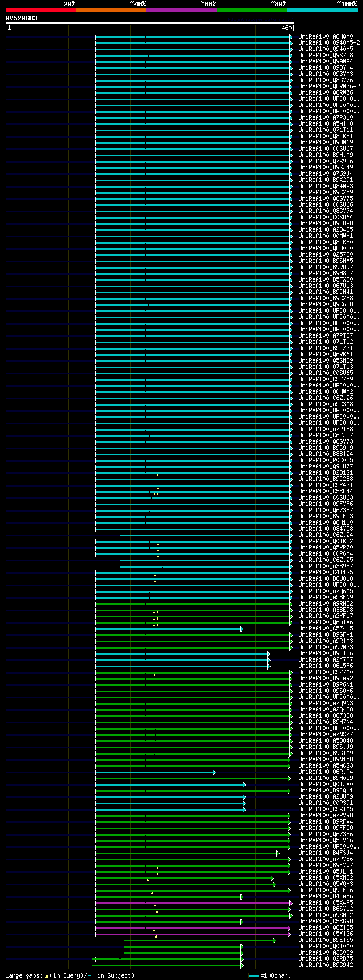The height and width of the screenshot is (980, 363).
Task: Select the UniRef100_C0P391 label
Action: (x=325, y=803)
